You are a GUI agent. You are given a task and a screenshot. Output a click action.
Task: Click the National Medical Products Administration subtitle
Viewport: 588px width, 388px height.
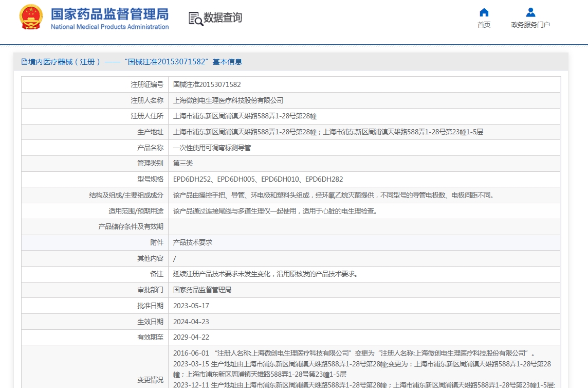(110, 27)
